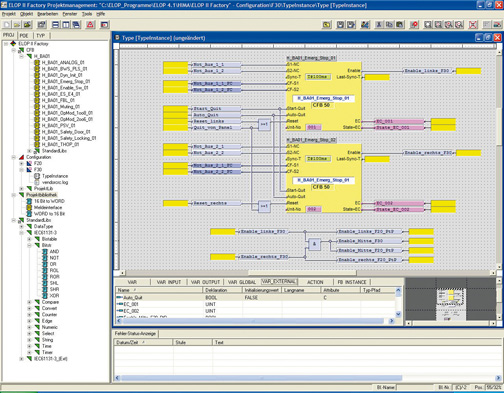
Task: Expand the Compare library folder
Action: coord(30,302)
